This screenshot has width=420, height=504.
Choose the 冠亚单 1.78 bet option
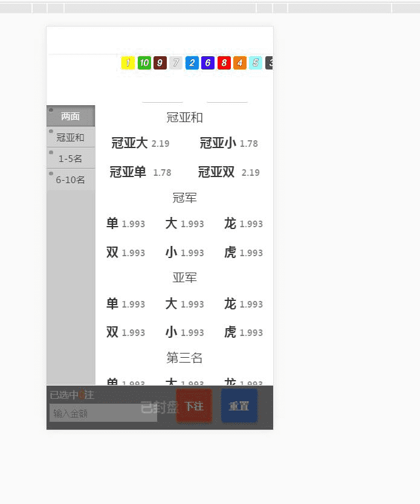coord(140,172)
